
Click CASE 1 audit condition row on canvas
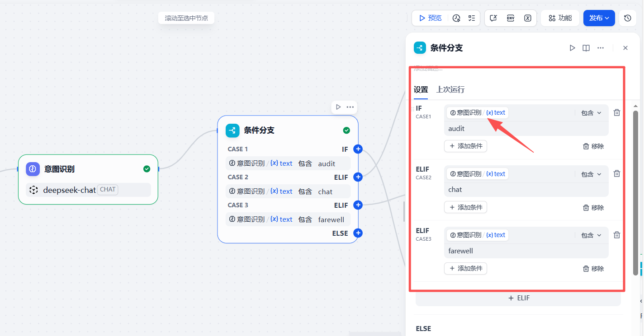[288, 163]
